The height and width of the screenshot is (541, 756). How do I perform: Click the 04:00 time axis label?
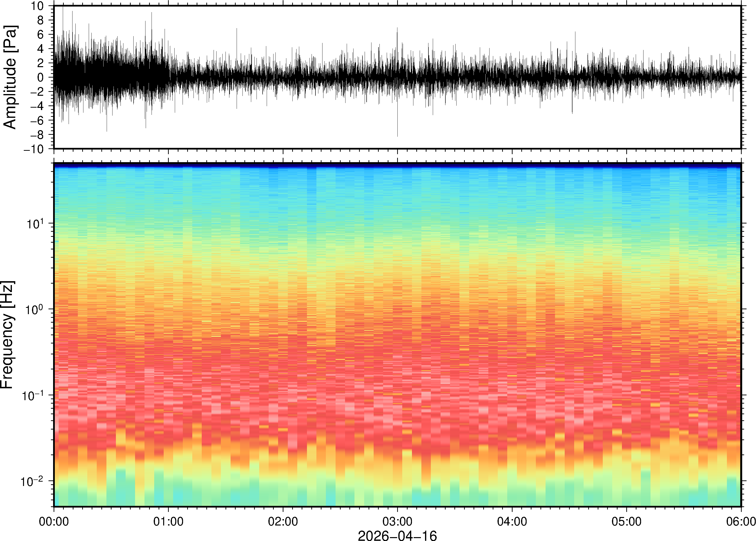point(512,521)
